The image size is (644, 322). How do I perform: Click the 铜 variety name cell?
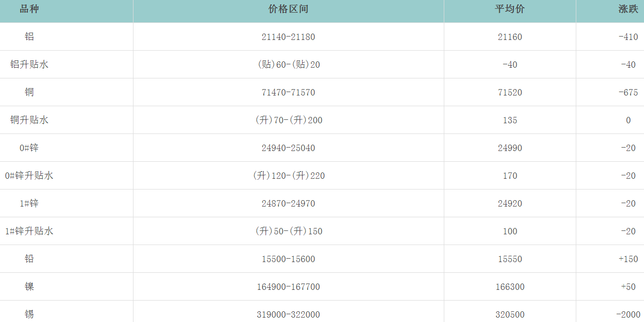[x=29, y=92]
